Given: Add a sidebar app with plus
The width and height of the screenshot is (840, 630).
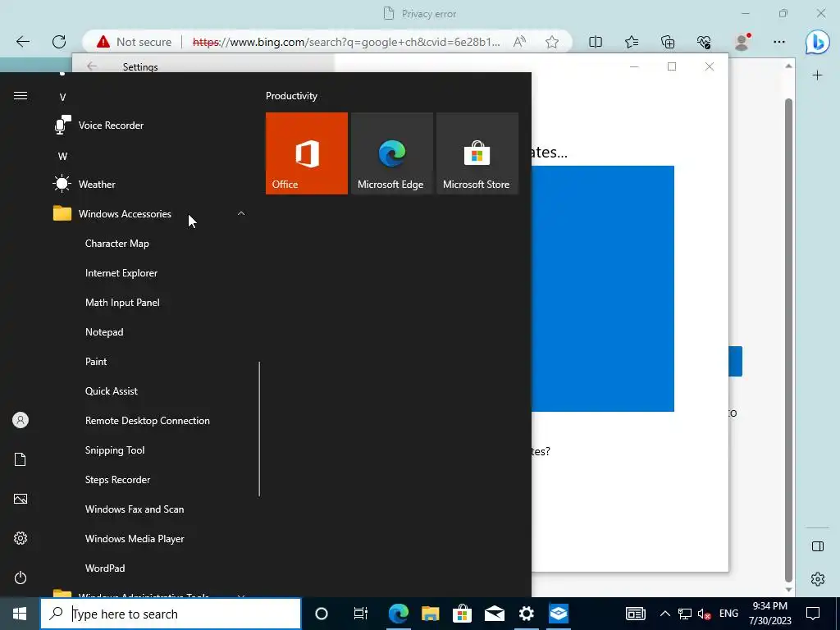Looking at the screenshot, I should click(818, 75).
